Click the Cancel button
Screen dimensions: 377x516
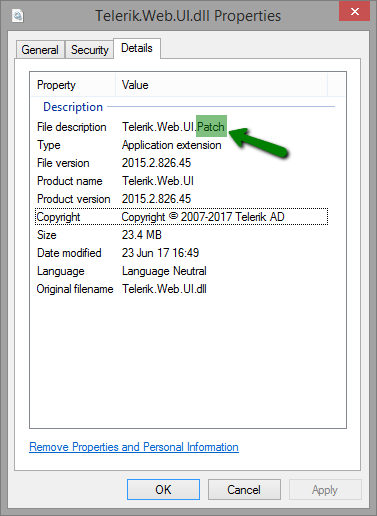click(x=244, y=490)
